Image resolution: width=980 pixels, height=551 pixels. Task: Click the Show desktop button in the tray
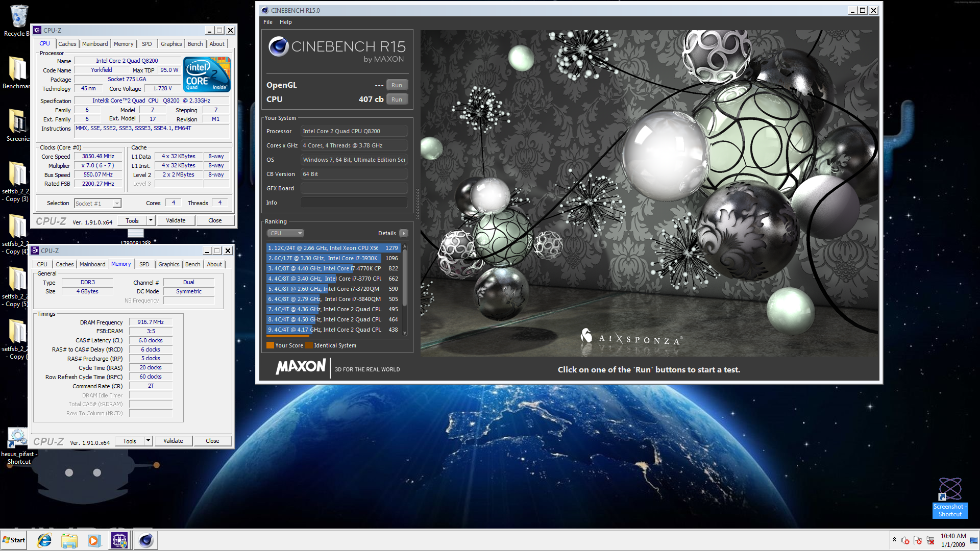click(974, 540)
